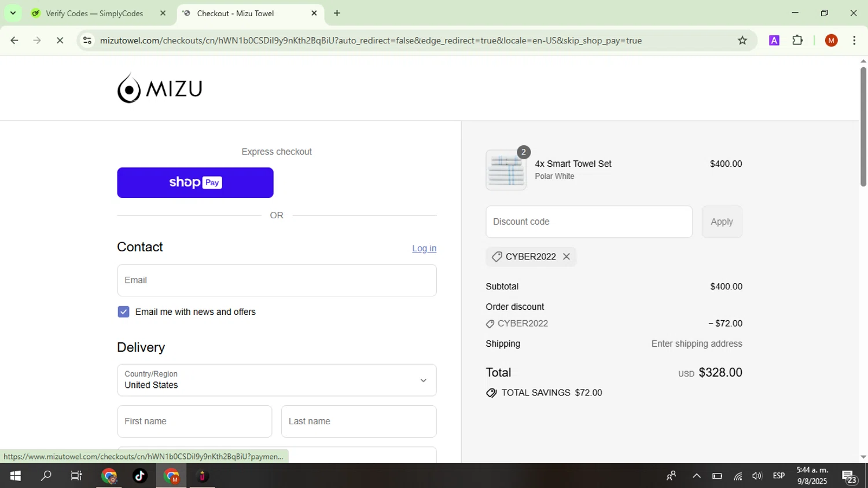Remove the CYBER2022 discount code

(567, 256)
